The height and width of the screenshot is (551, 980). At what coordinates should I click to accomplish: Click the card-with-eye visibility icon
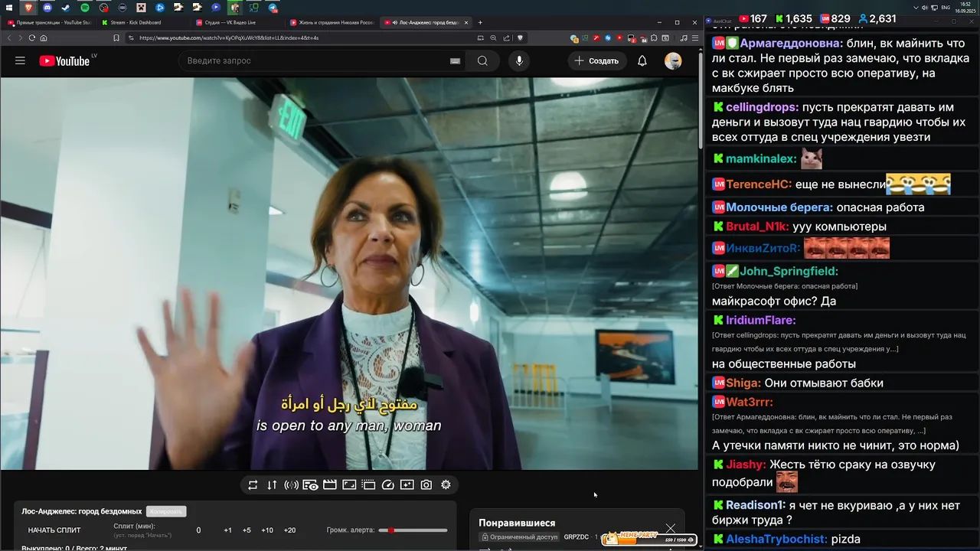click(x=310, y=484)
